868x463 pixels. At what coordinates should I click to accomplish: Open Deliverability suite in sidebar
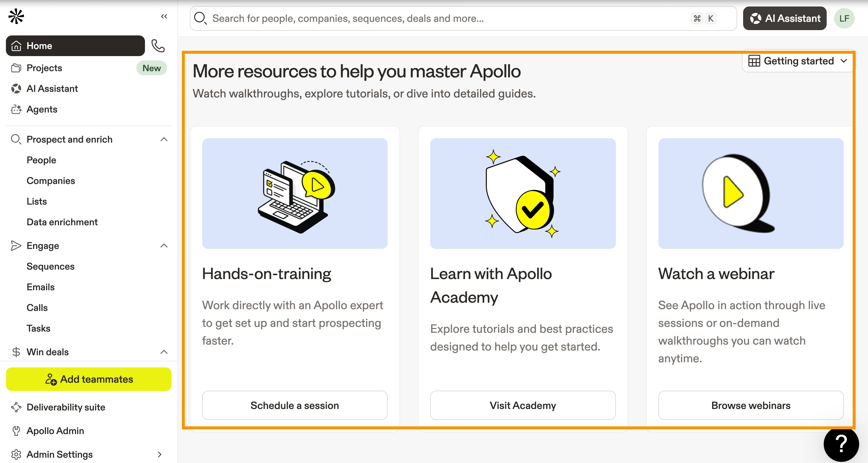point(66,407)
